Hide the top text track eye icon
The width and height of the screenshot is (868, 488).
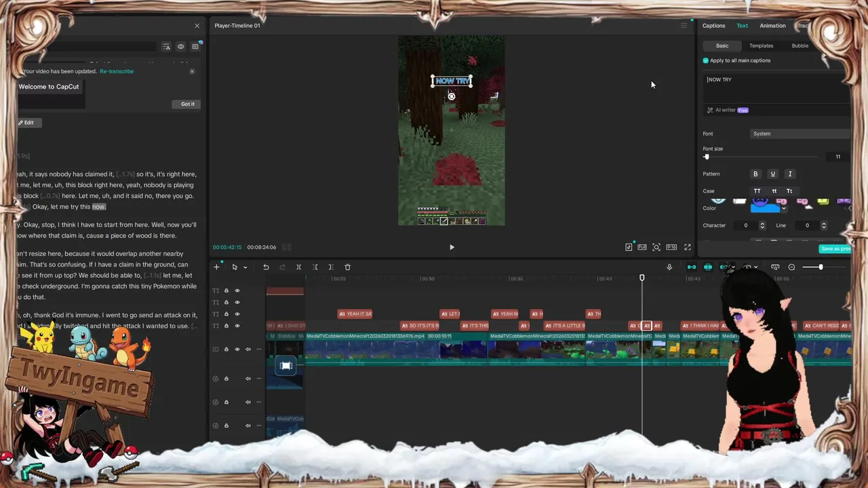click(237, 291)
